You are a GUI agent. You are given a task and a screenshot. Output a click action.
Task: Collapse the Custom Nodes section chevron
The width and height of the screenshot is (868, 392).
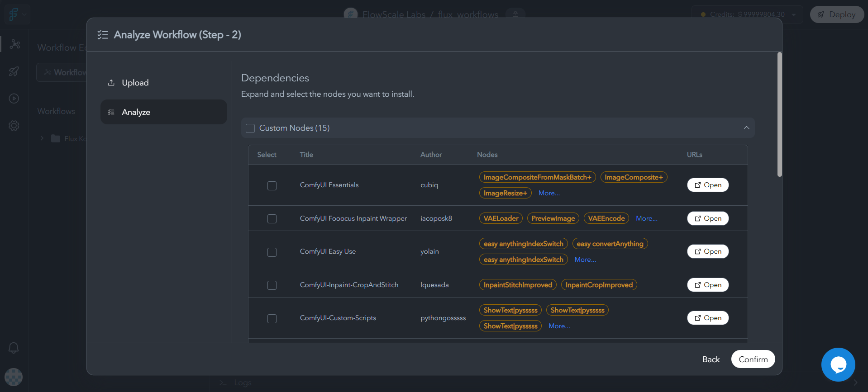746,128
